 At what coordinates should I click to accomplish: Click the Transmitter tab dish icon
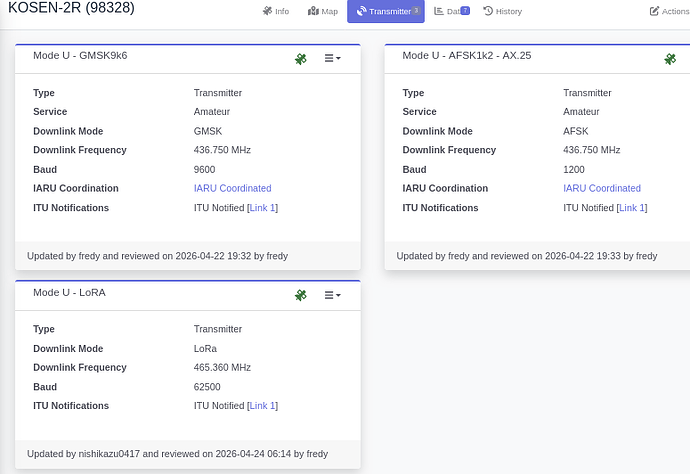pyautogui.click(x=361, y=11)
